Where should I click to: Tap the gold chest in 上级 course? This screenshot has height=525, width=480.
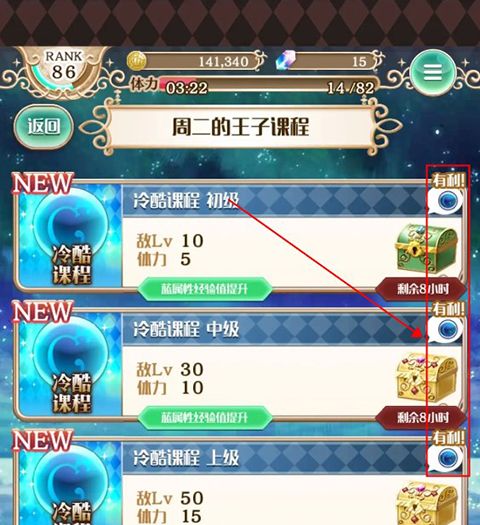(426, 504)
